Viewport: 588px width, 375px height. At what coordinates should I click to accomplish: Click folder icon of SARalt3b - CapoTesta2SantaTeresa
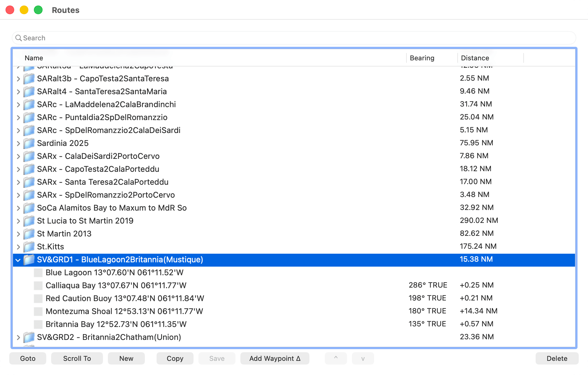click(x=29, y=79)
